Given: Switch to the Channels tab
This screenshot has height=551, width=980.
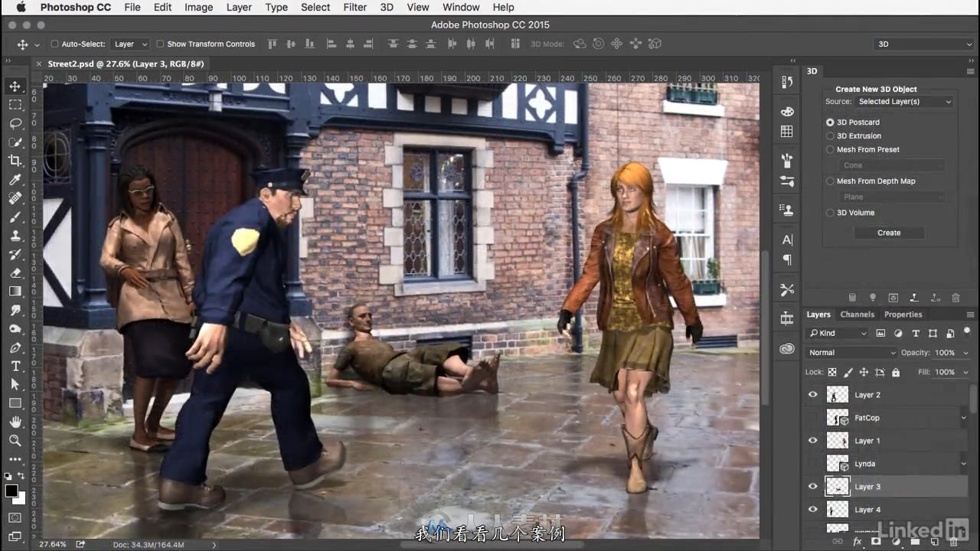Looking at the screenshot, I should coord(857,315).
